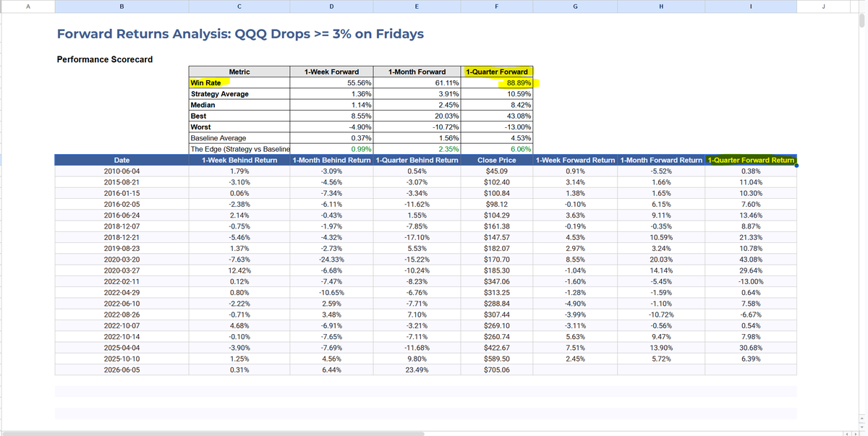Click the green 2.35% edge cell
868x436 pixels.
[x=417, y=149]
